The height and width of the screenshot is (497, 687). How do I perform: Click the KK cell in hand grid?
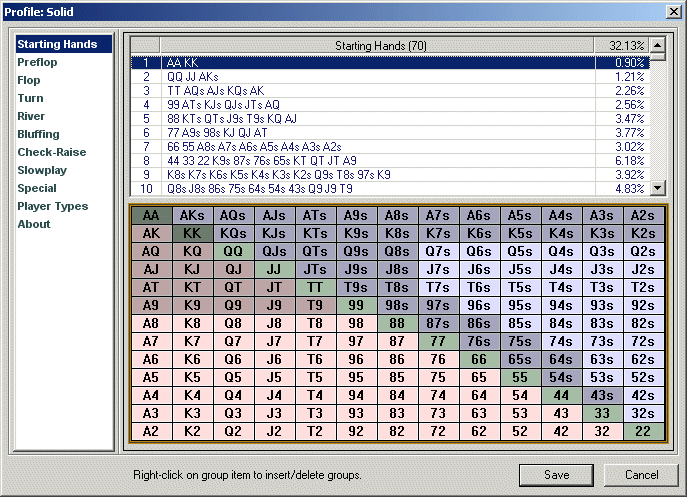[x=192, y=234]
